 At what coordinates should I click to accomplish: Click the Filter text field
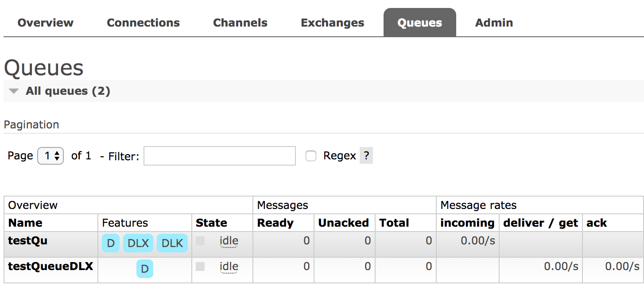(x=219, y=156)
